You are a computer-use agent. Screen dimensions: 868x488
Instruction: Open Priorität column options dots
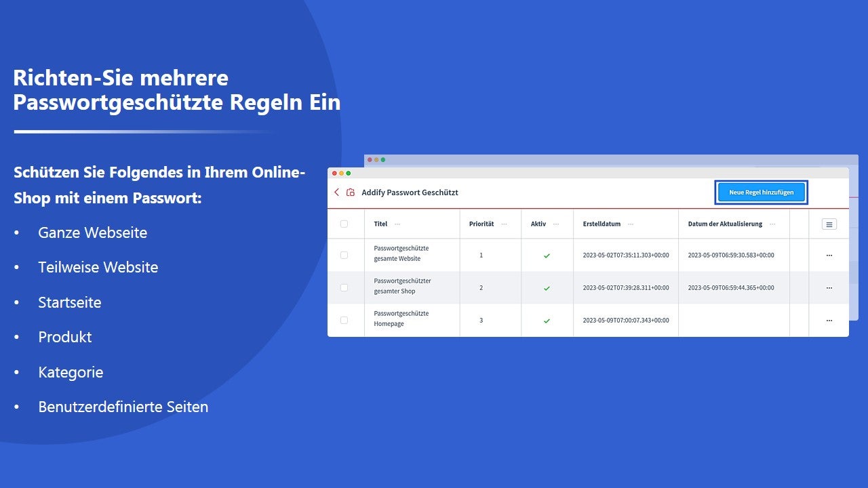point(504,224)
